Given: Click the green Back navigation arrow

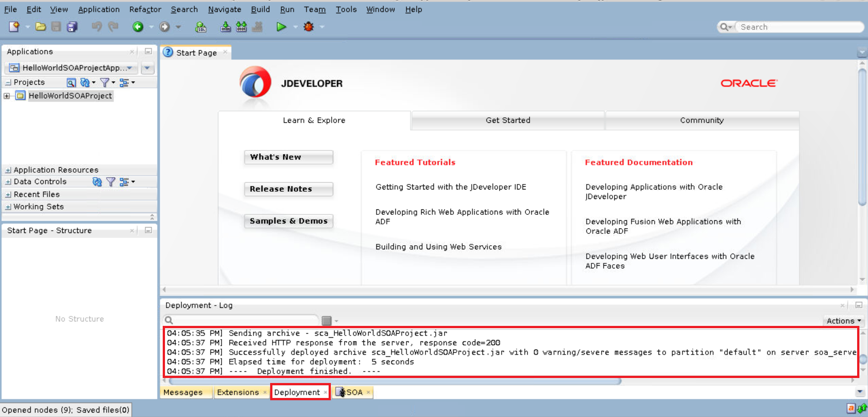Looking at the screenshot, I should tap(138, 27).
